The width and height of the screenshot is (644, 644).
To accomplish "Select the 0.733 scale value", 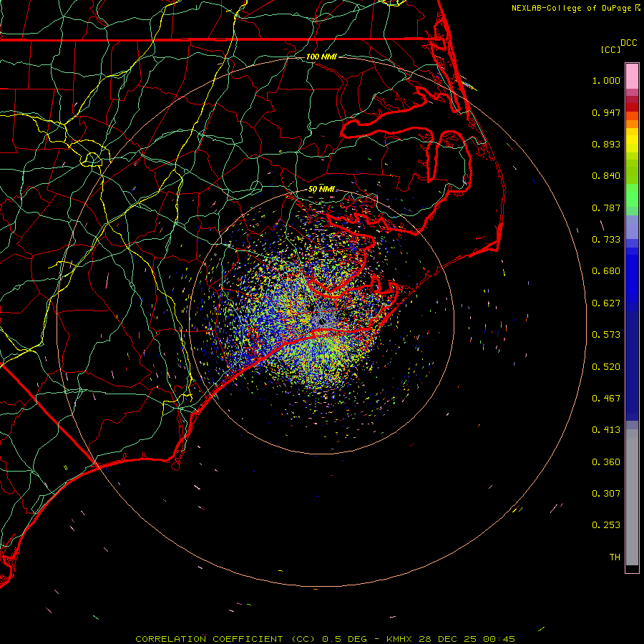I will (x=606, y=240).
